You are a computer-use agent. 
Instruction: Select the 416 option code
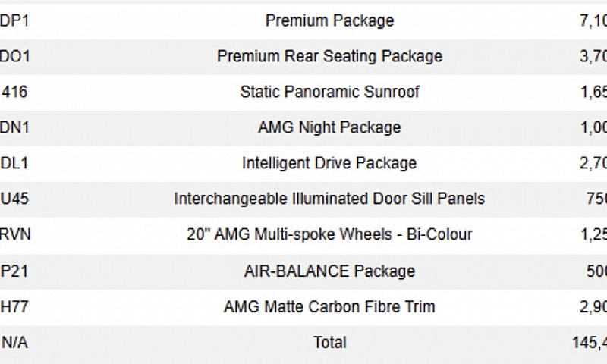coord(14,92)
